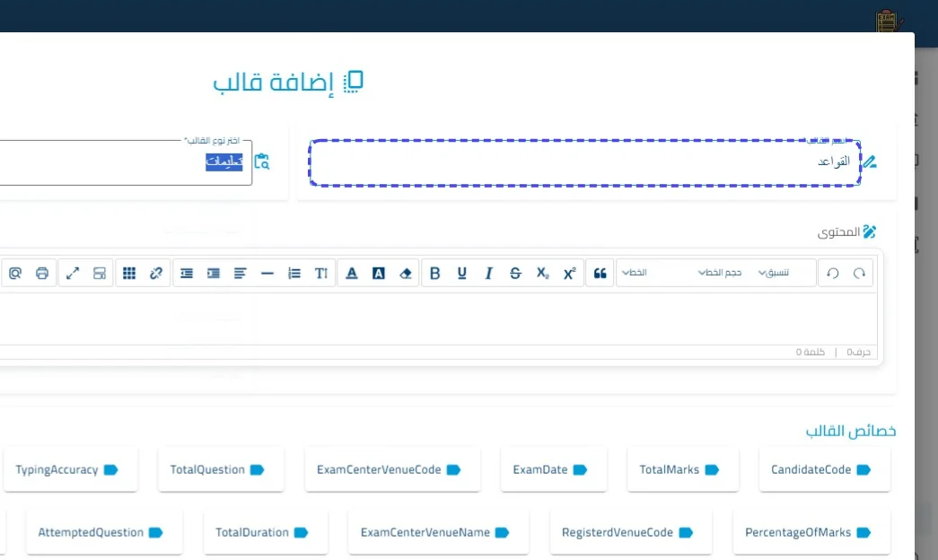Click the blockquote icon
The height and width of the screenshot is (560, 938).
600,274
